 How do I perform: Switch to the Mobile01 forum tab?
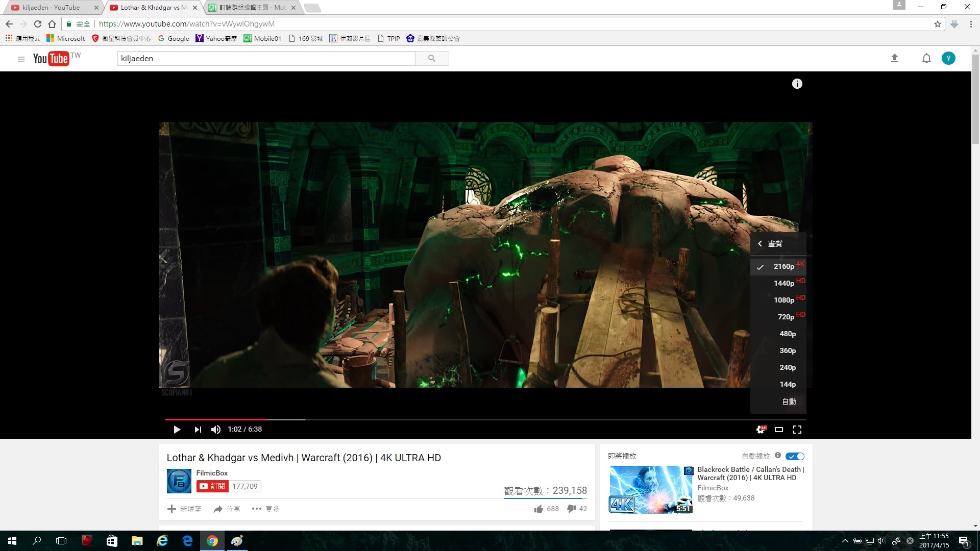253,7
